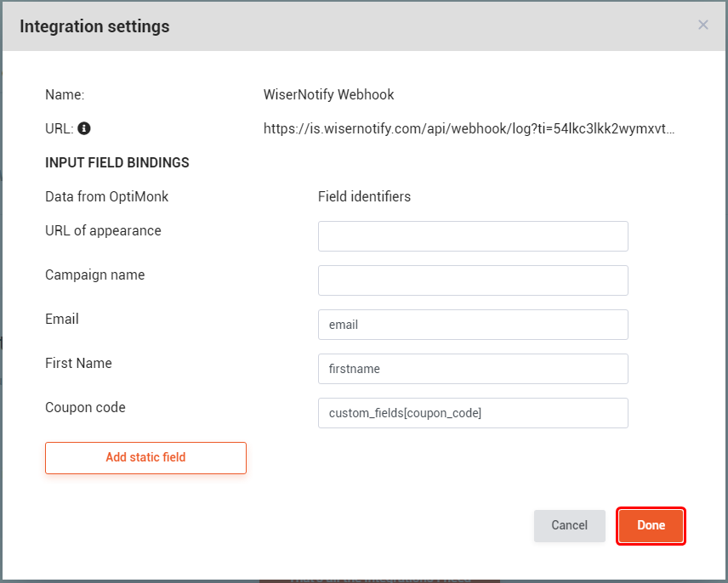
Task: Click the truncated wisernotify webhook URL text
Action: click(469, 129)
